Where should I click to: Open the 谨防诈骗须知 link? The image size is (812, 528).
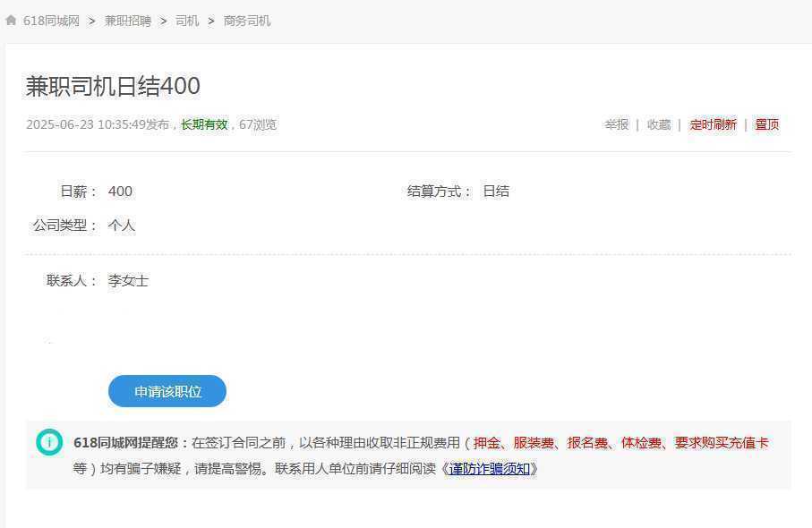point(490,468)
